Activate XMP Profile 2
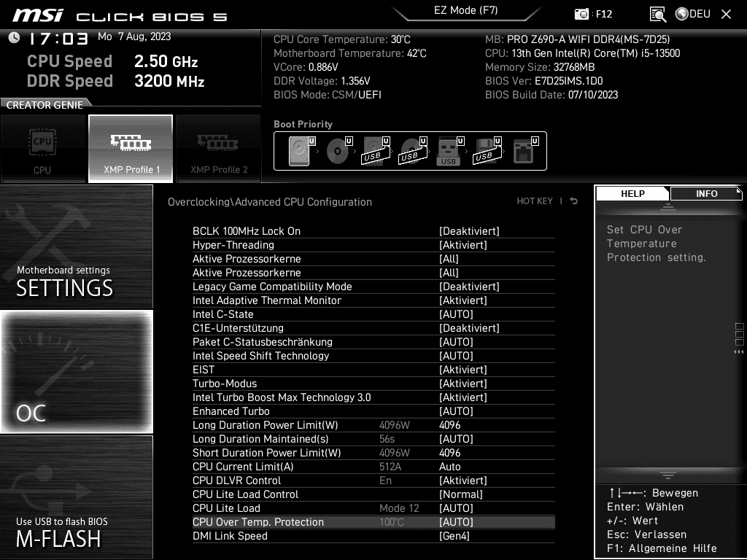This screenshot has width=747, height=560. pyautogui.click(x=218, y=149)
